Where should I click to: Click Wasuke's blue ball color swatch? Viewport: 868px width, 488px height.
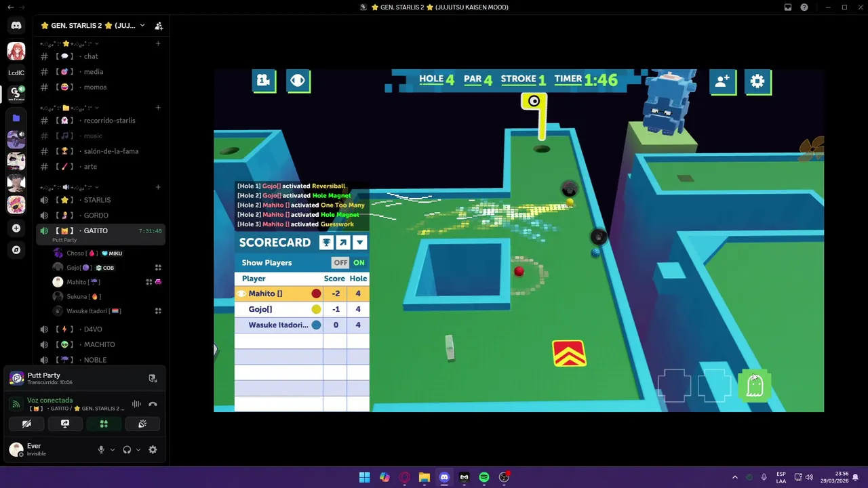click(x=316, y=325)
